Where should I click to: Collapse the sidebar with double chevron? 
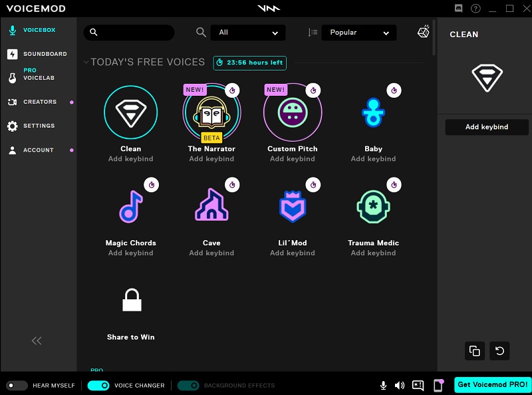click(37, 340)
